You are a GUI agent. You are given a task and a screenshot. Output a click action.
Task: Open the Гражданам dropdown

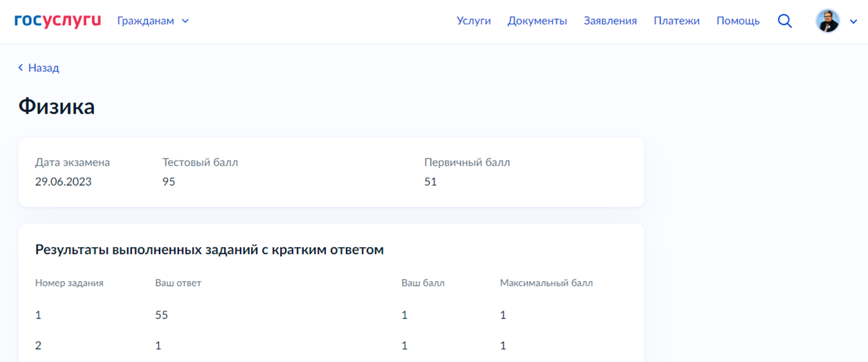pyautogui.click(x=153, y=21)
